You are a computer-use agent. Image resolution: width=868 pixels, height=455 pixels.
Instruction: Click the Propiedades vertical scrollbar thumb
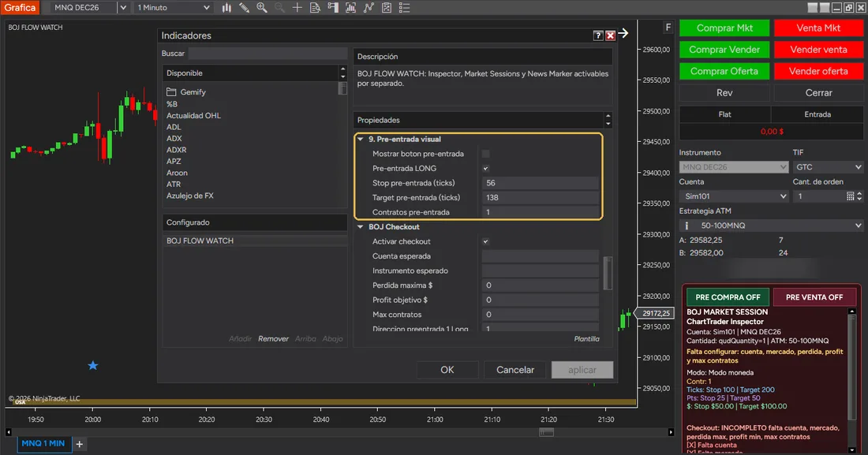coord(608,273)
